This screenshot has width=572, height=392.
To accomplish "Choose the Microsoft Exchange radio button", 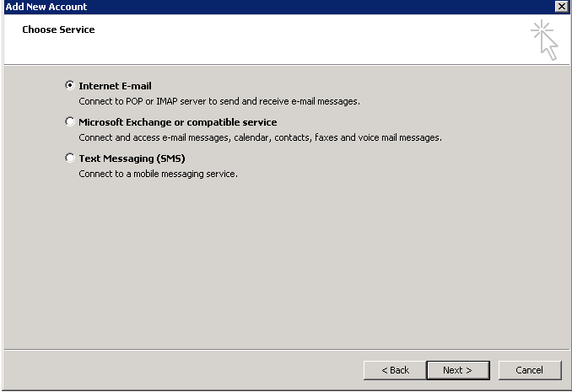I will tap(69, 121).
